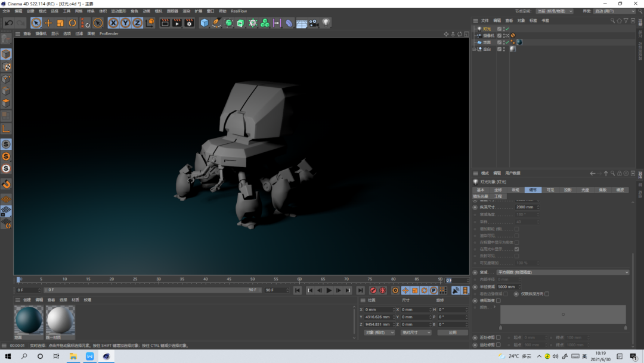This screenshot has height=363, width=644.
Task: Open the 对象 (相对) coordinate dropdown
Action: [379, 333]
